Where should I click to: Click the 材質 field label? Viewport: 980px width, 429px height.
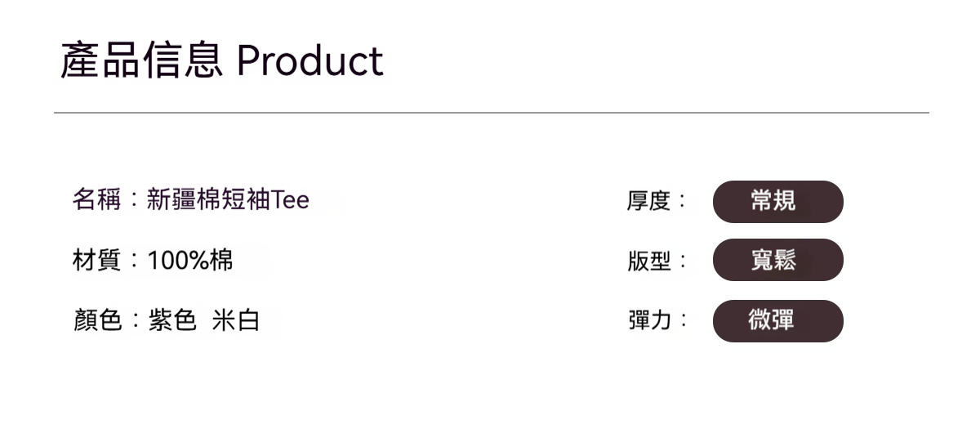click(96, 261)
